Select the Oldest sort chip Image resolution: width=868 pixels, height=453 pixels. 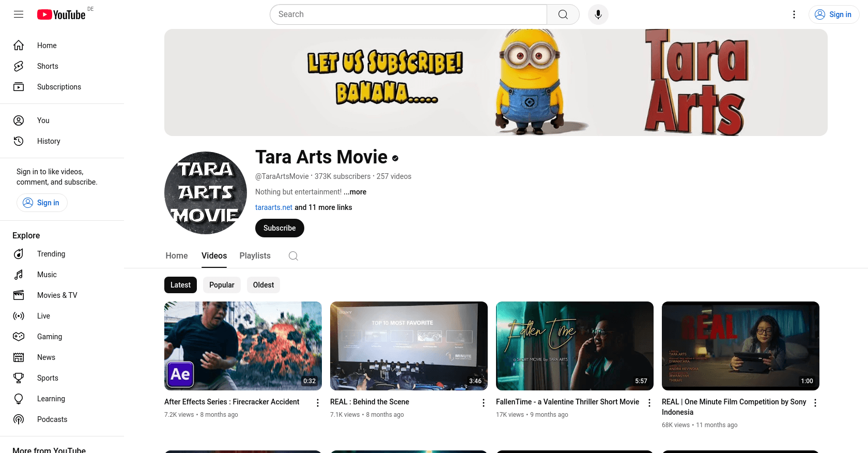(263, 285)
